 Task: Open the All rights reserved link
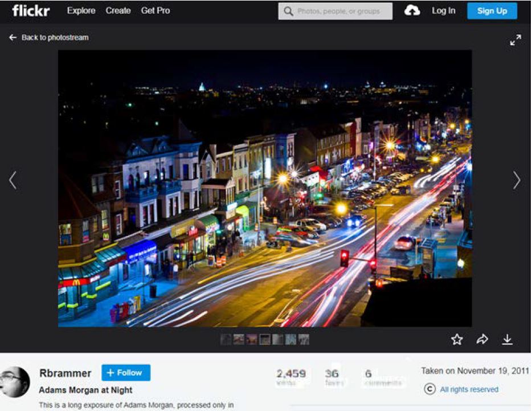[469, 389]
